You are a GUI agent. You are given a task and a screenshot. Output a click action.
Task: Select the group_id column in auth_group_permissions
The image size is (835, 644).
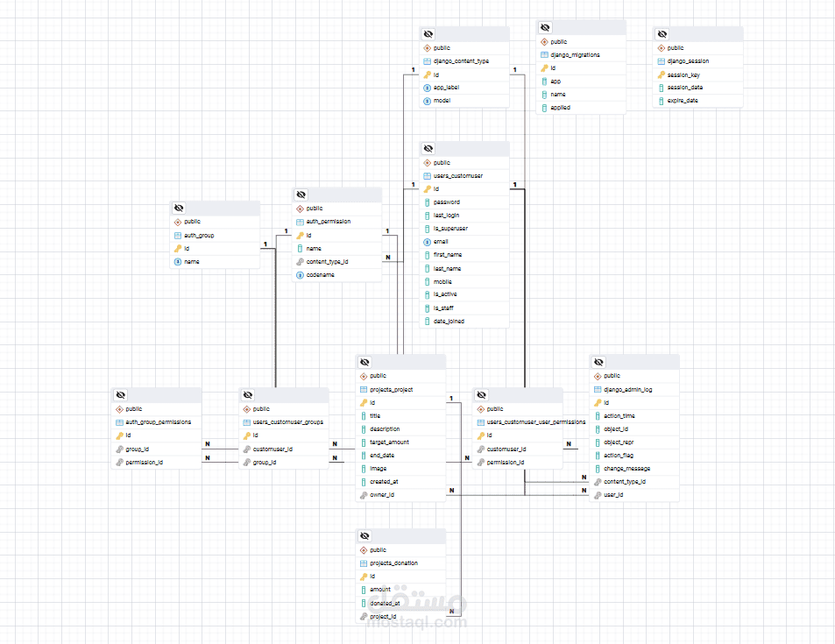pyautogui.click(x=138, y=449)
